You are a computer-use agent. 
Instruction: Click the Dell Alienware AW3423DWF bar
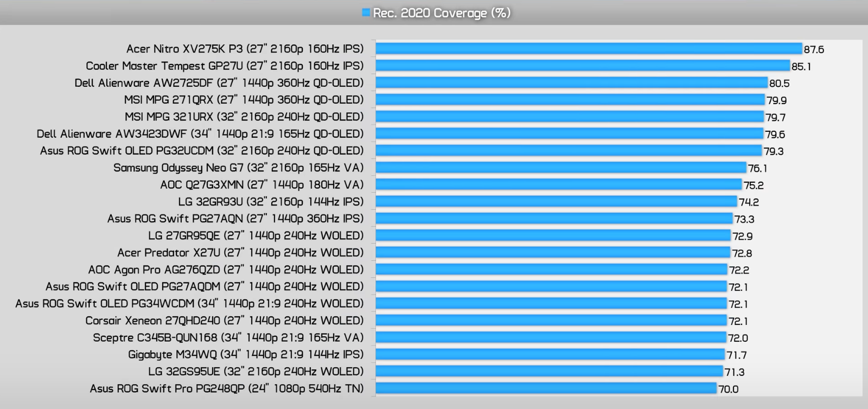pyautogui.click(x=569, y=133)
